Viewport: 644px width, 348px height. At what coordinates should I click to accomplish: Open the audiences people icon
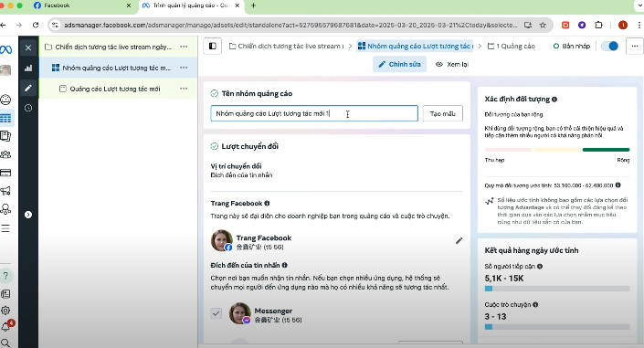click(5, 154)
